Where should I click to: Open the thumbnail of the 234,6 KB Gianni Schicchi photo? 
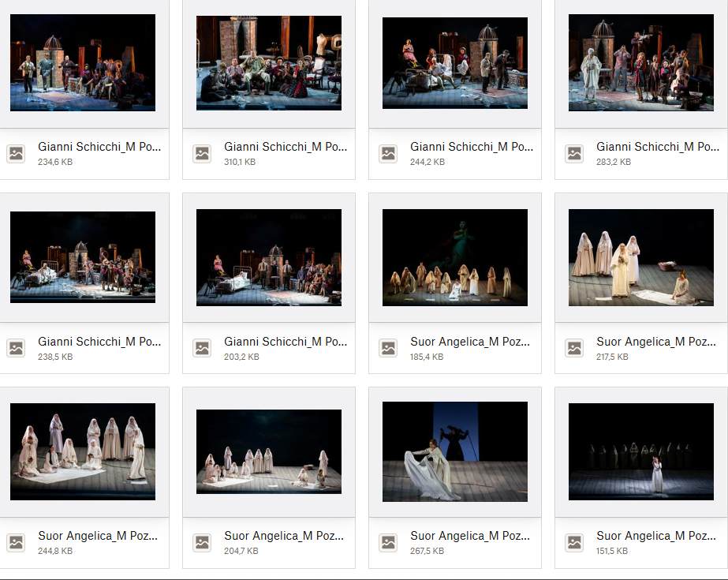click(83, 62)
